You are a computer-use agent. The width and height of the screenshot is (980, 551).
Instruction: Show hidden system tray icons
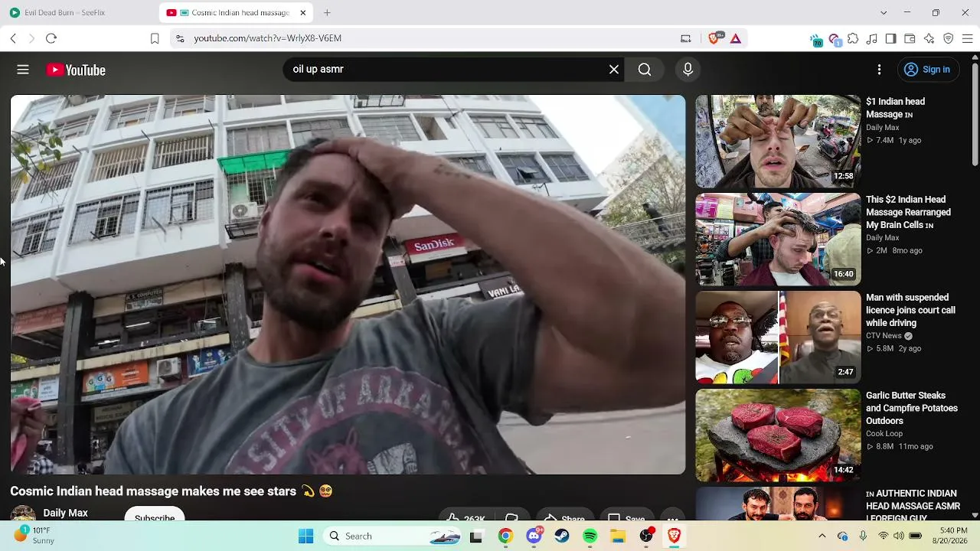pos(822,536)
